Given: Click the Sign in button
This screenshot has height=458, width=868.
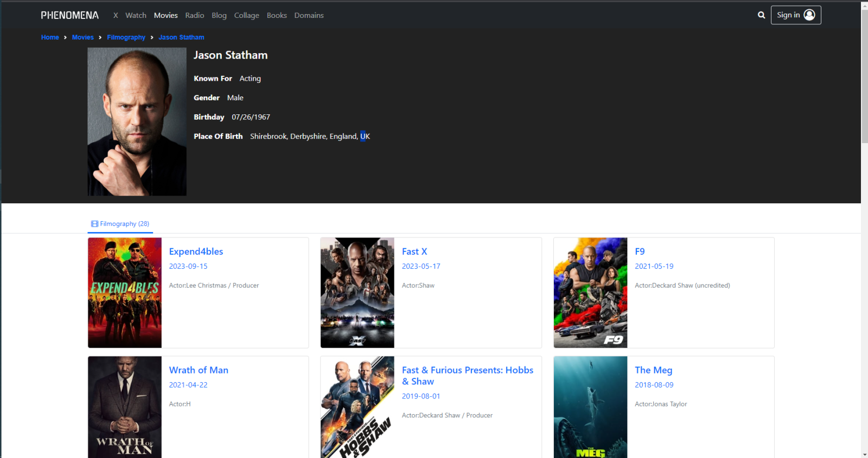Looking at the screenshot, I should point(795,15).
